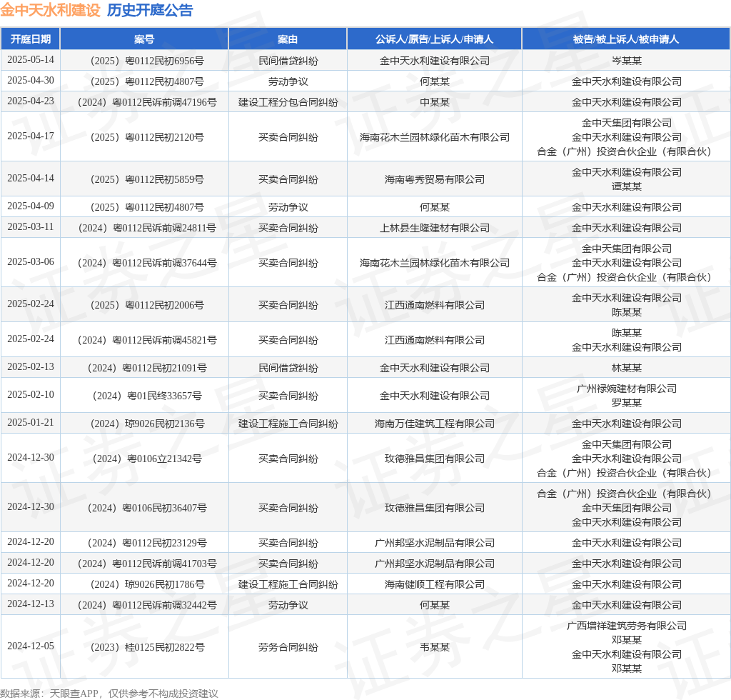Screen dimensions: 731x700
Task: Select date cell 2025-04-17
Action: (x=30, y=136)
